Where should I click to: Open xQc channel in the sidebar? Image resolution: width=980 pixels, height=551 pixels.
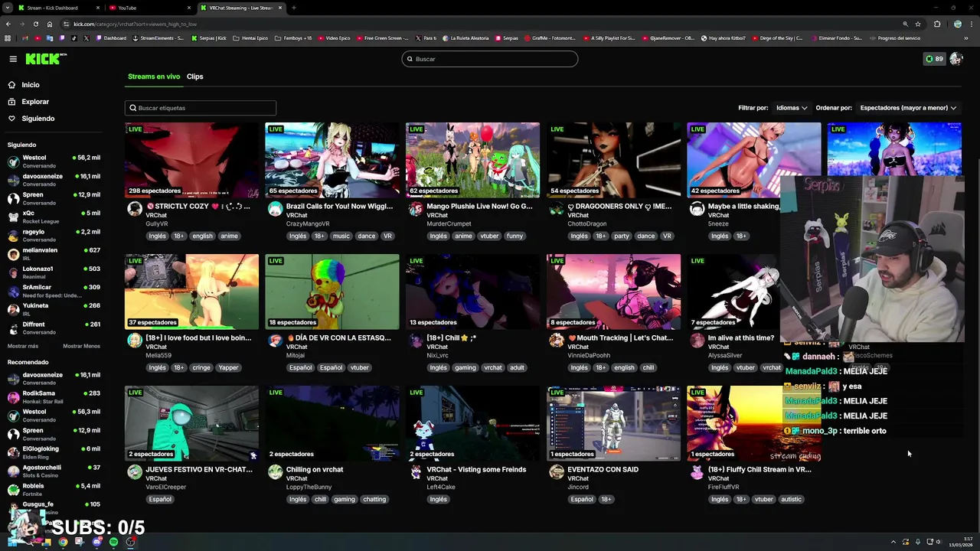click(x=54, y=217)
